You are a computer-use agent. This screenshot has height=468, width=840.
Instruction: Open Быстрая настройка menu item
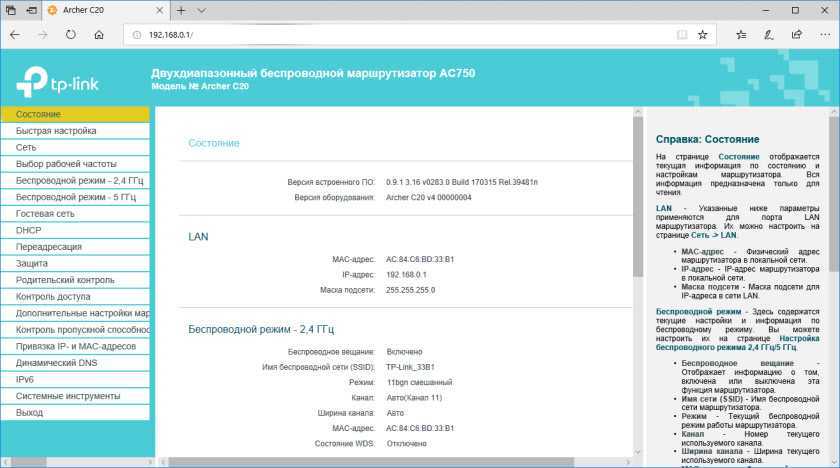click(x=56, y=131)
